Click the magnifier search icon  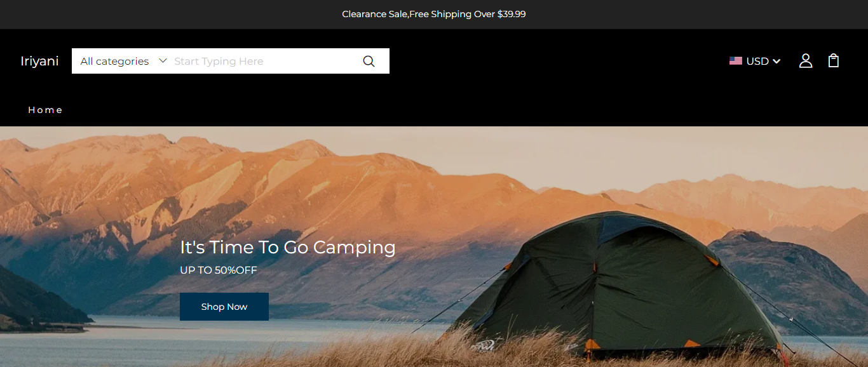tap(369, 61)
